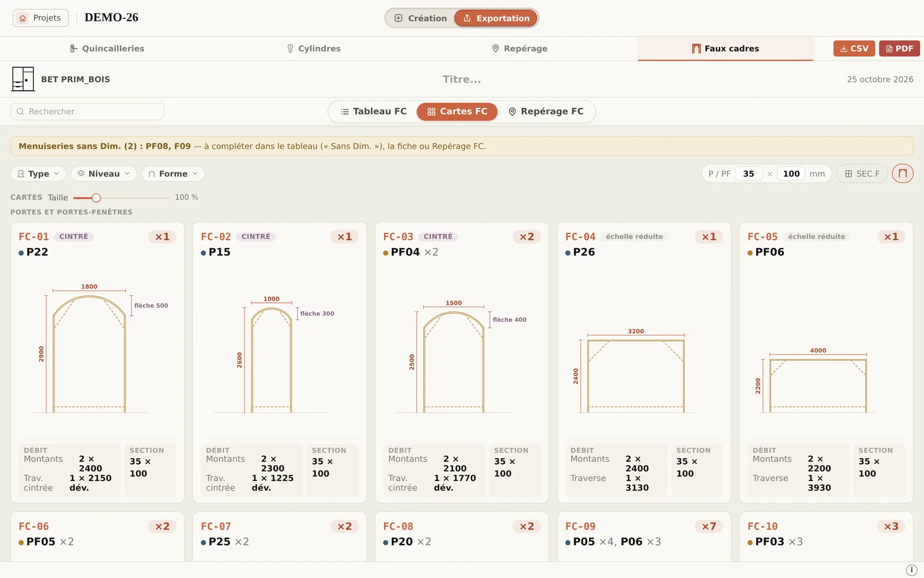Click the info icon in bottom corner

point(911,570)
